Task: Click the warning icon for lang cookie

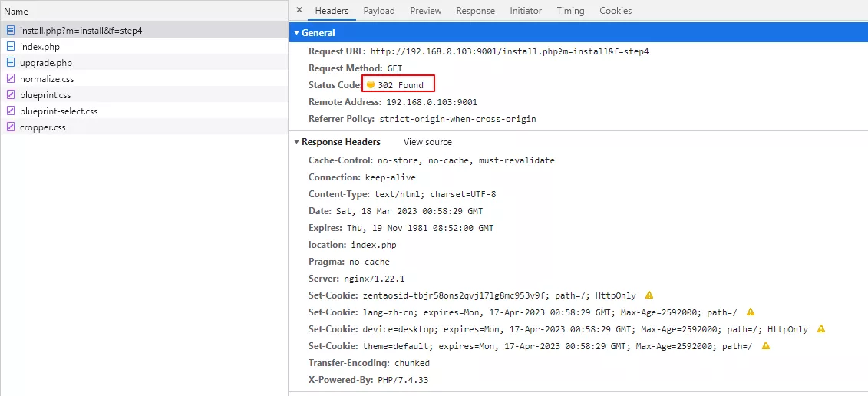Action: (x=751, y=312)
